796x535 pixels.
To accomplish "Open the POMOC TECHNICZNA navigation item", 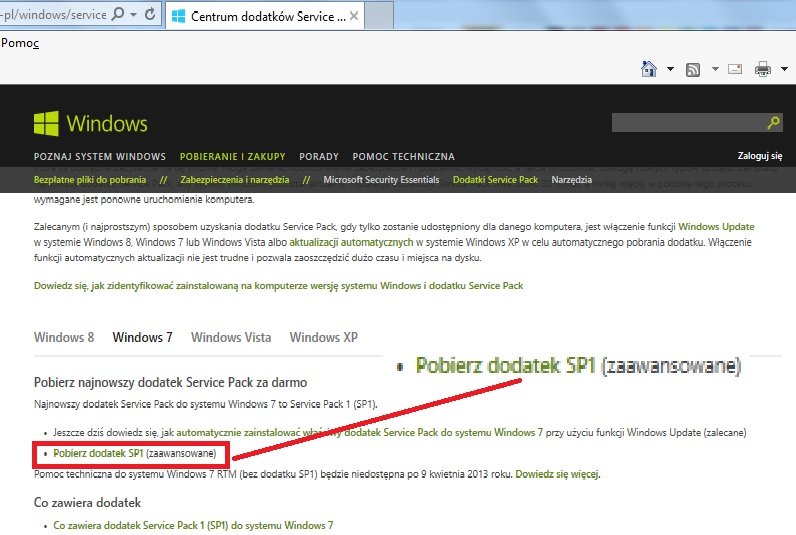I will (x=404, y=157).
